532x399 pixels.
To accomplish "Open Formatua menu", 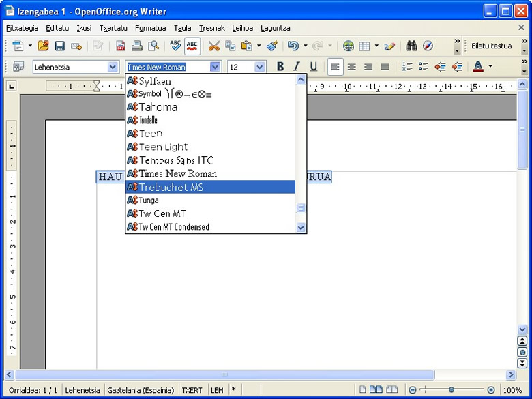I will point(150,28).
